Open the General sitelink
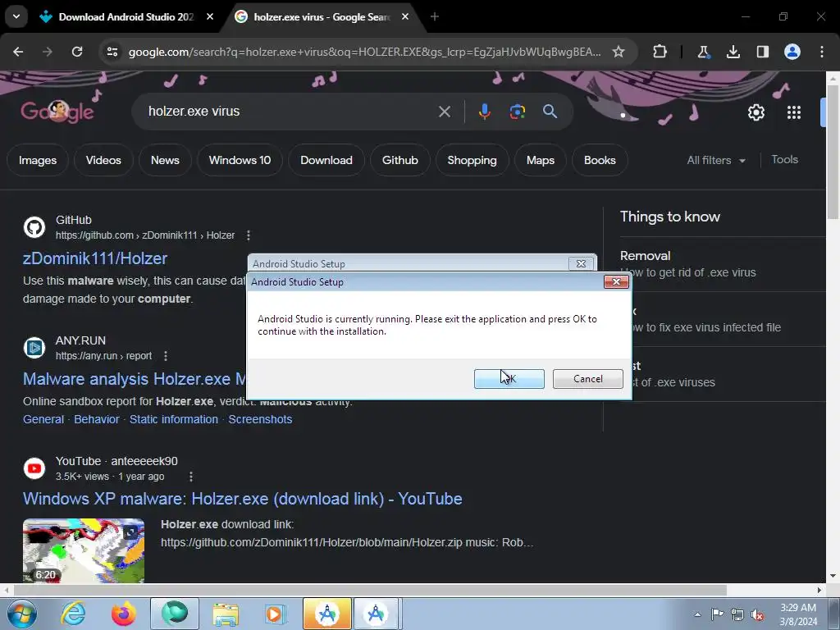 [x=43, y=419]
